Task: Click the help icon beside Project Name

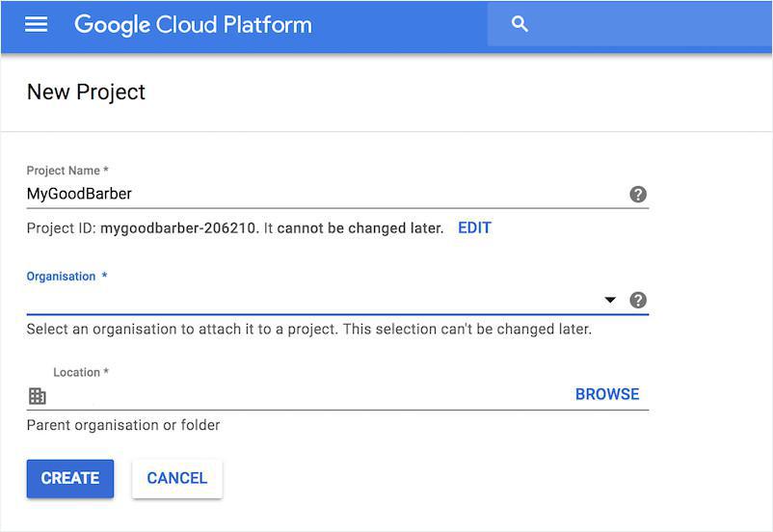Action: (x=638, y=194)
